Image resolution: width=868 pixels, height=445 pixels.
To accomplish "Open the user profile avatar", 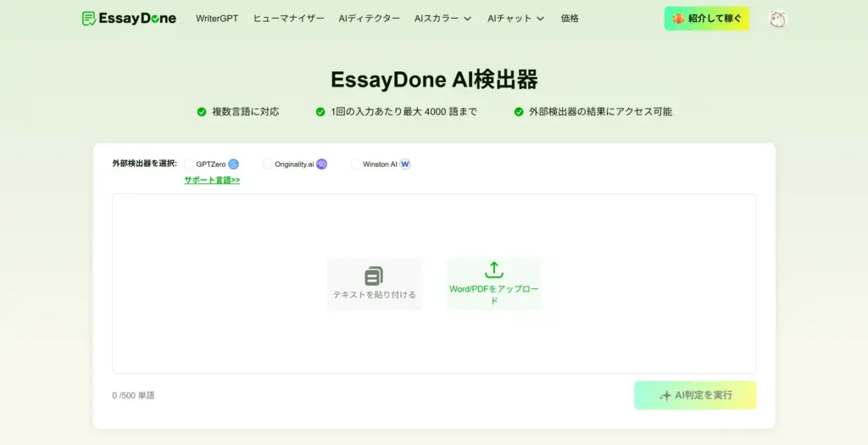I will click(x=776, y=19).
